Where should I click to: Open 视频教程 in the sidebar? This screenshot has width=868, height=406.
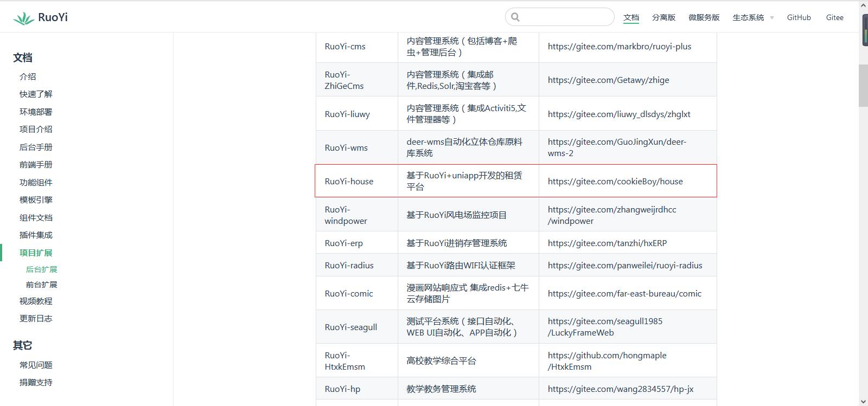[x=36, y=301]
